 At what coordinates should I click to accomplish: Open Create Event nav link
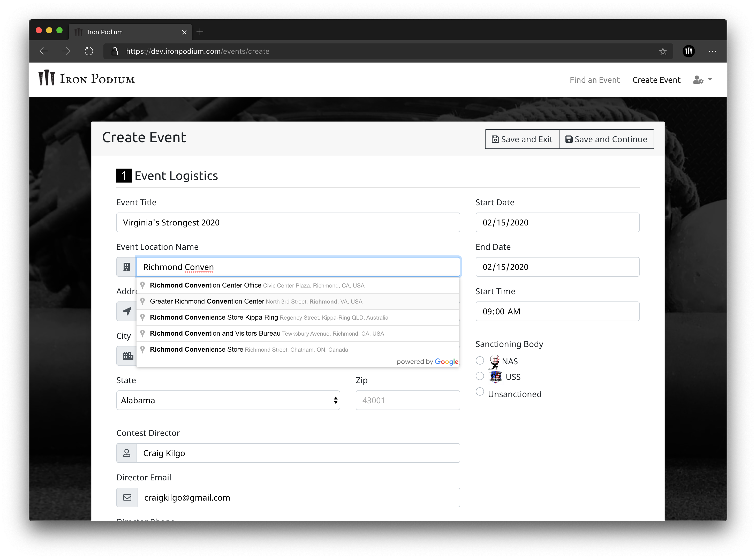[x=656, y=80]
